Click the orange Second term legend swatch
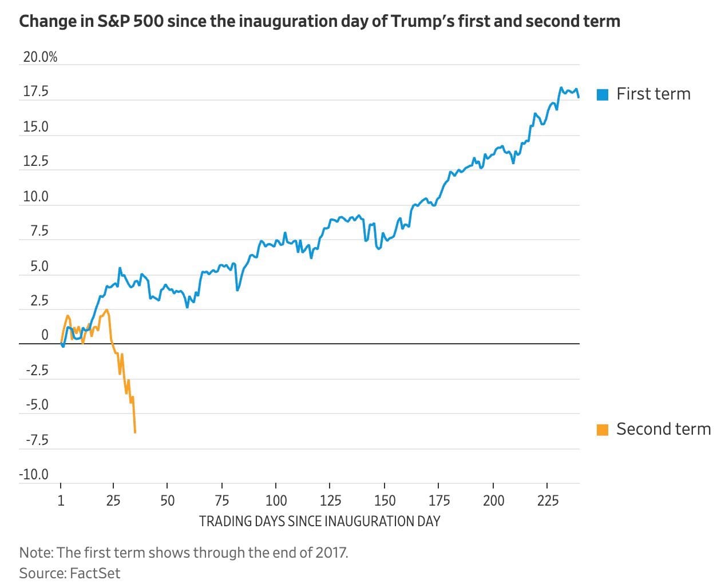Screen dimensions: 725x588 pyautogui.click(x=602, y=430)
